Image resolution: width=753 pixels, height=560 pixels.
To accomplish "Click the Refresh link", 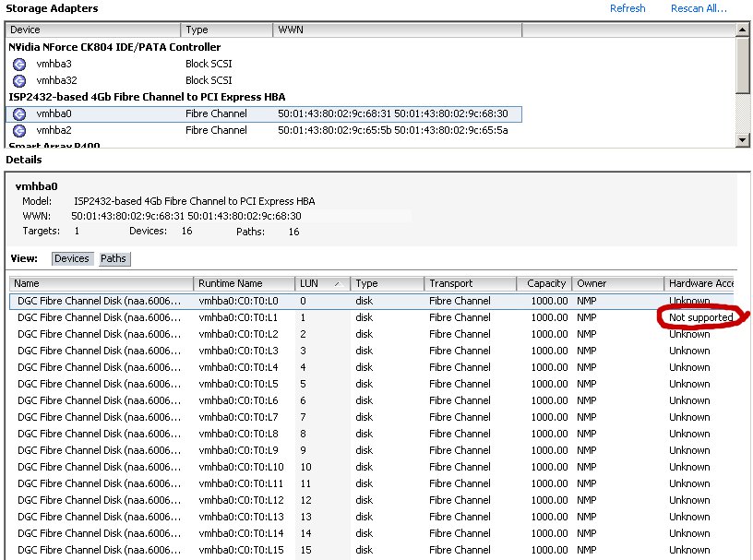I will pyautogui.click(x=627, y=8).
